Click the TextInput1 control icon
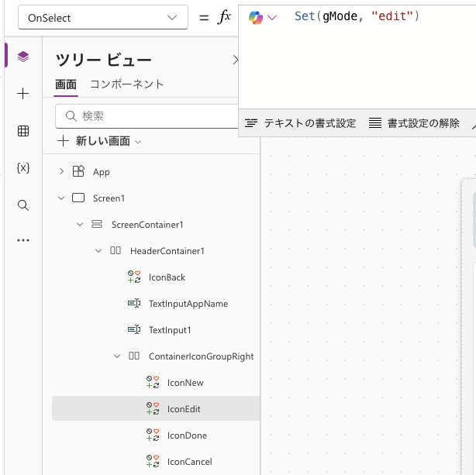This screenshot has width=476, height=475. pyautogui.click(x=134, y=329)
